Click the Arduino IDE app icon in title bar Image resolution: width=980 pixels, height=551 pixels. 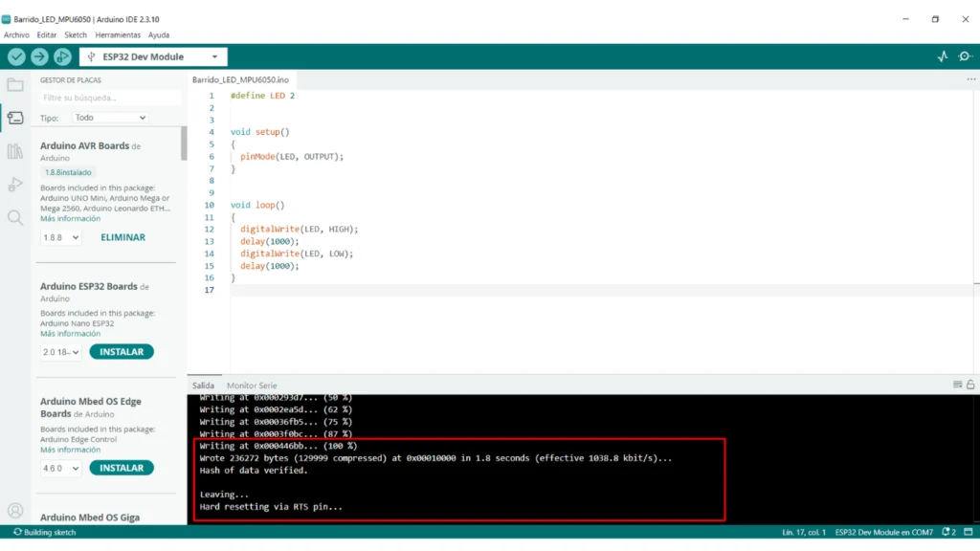(x=7, y=19)
